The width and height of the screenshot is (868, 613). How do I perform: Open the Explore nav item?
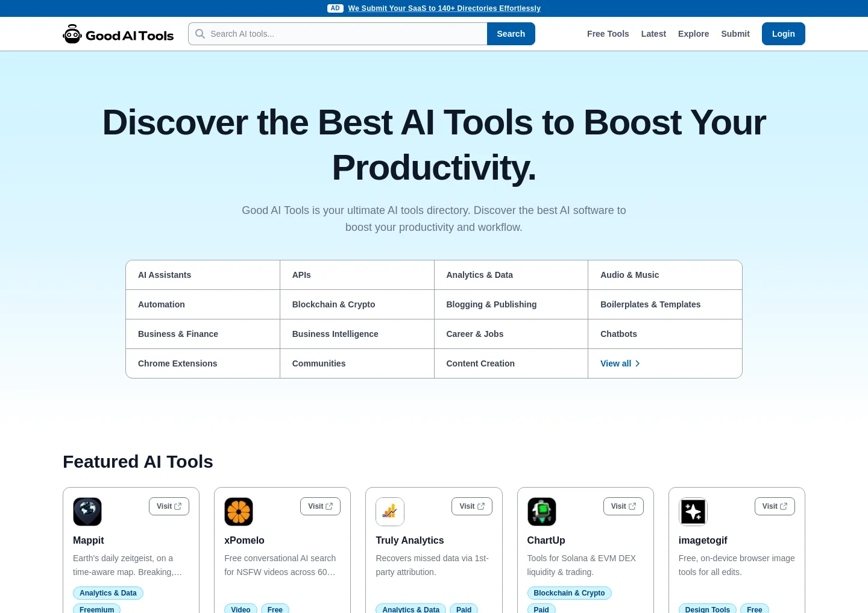693,34
